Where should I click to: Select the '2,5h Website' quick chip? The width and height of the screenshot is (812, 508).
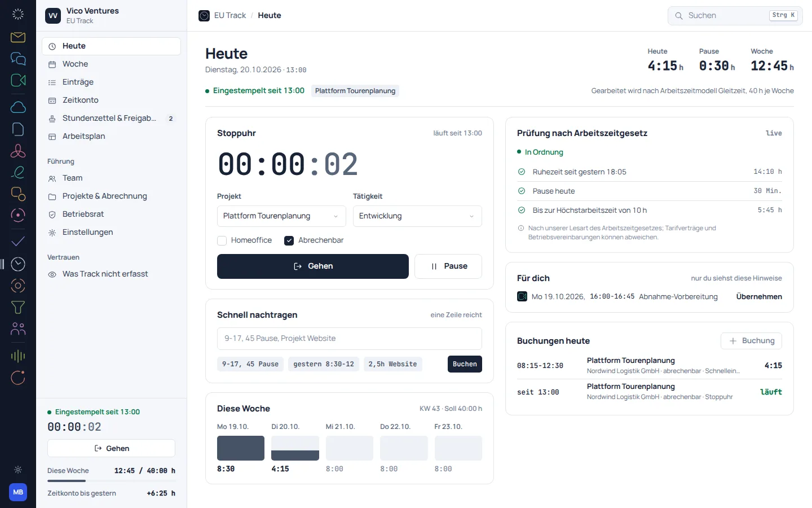click(393, 364)
